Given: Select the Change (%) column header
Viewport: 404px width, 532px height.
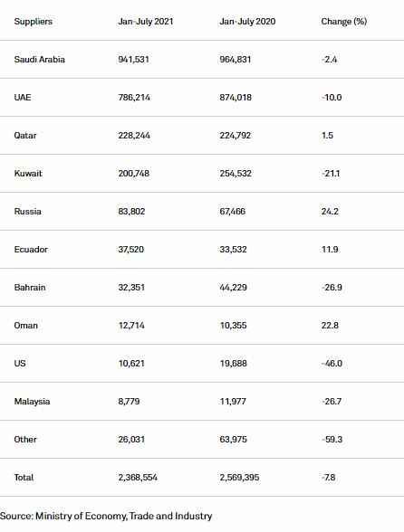Looking at the screenshot, I should pyautogui.click(x=344, y=22).
